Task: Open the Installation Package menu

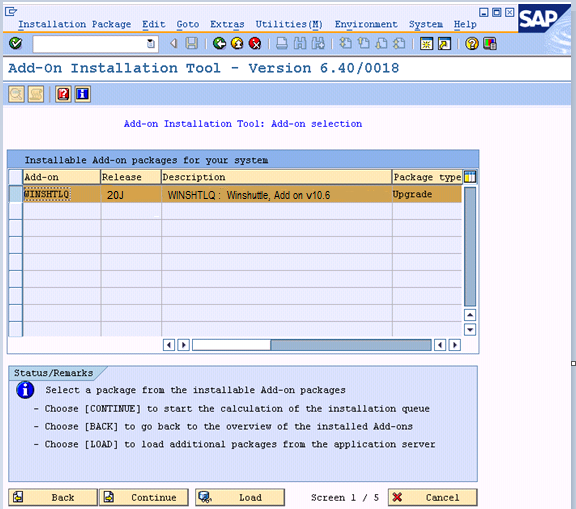Action: tap(75, 24)
